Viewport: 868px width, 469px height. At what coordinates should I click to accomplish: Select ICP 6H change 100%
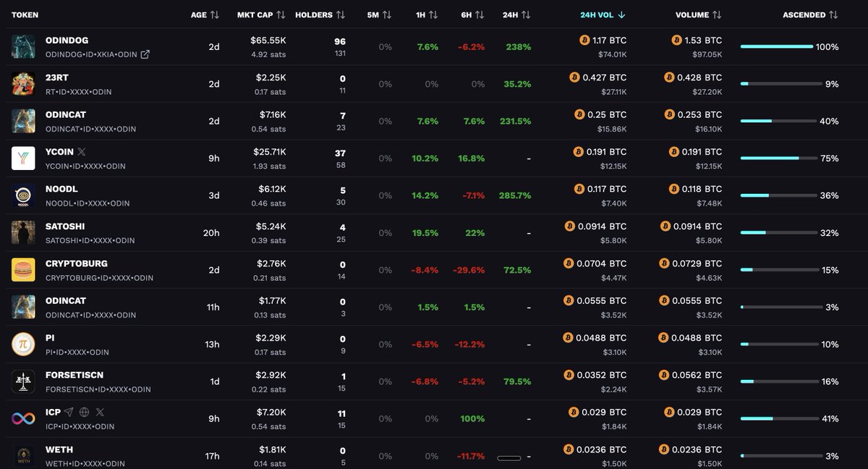click(x=472, y=418)
